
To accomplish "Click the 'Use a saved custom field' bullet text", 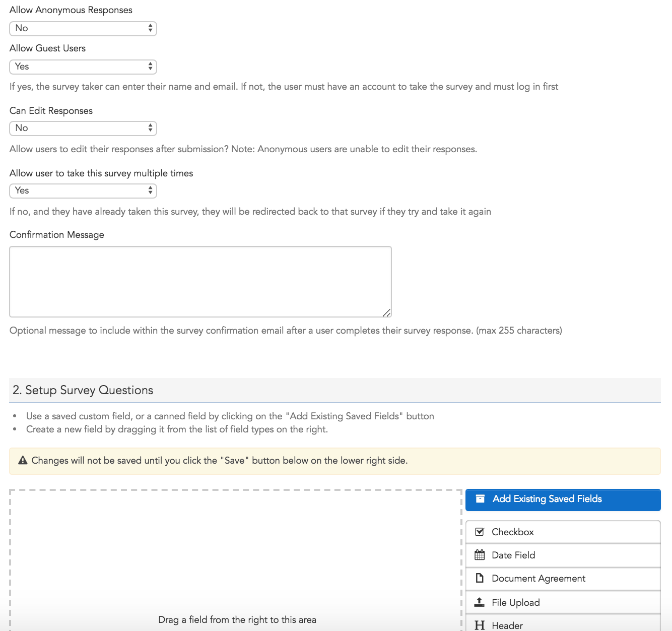I will pyautogui.click(x=230, y=416).
